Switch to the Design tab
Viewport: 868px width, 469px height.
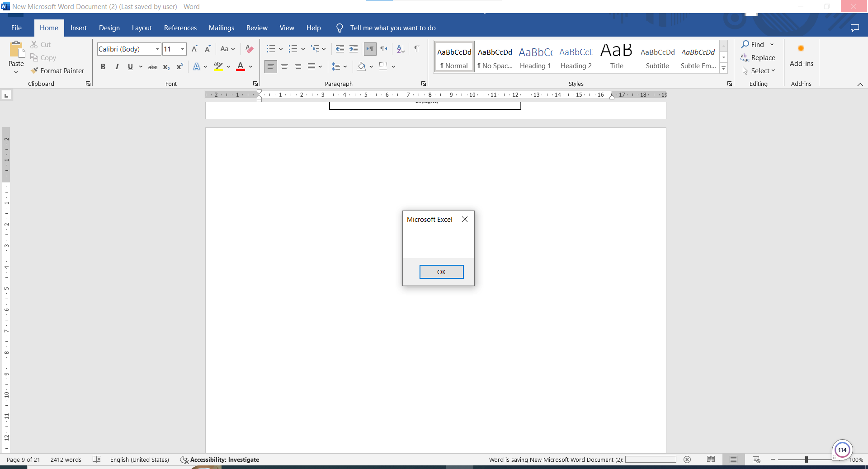pos(109,28)
